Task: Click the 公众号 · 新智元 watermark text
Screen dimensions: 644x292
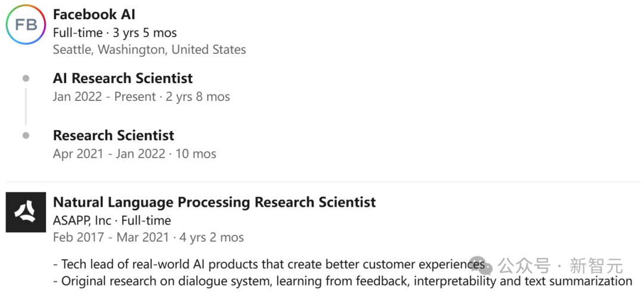Action: [561, 265]
